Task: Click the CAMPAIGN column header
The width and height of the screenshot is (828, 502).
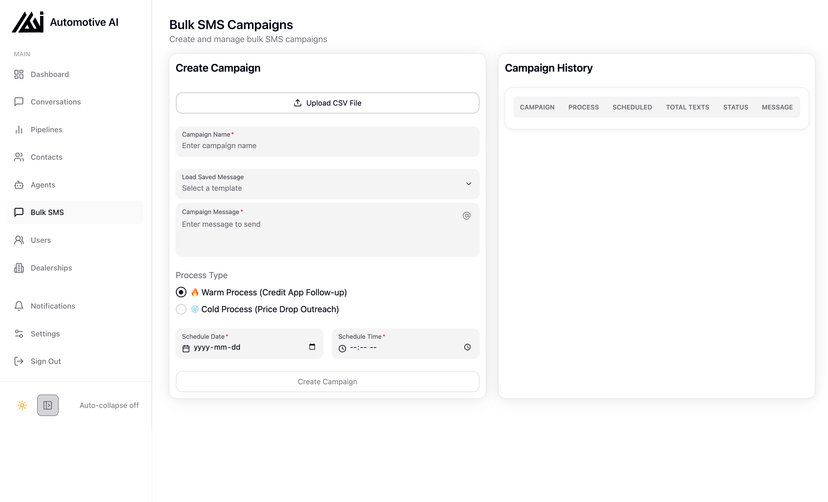Action: pyautogui.click(x=537, y=107)
